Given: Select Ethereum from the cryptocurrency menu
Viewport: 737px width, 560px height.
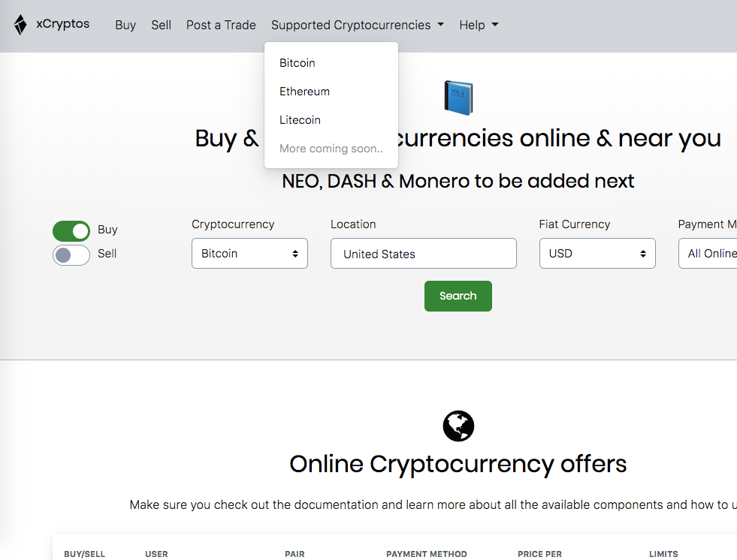Looking at the screenshot, I should point(304,91).
